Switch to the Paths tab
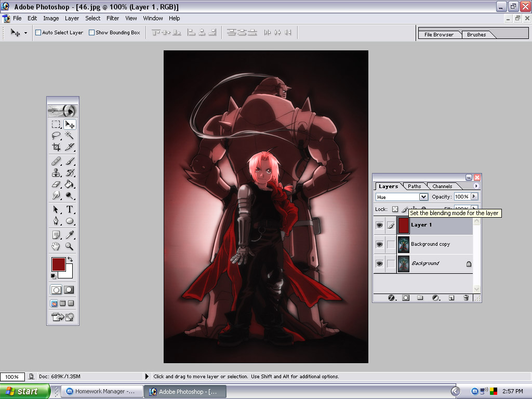This screenshot has width=532, height=399. coord(414,187)
